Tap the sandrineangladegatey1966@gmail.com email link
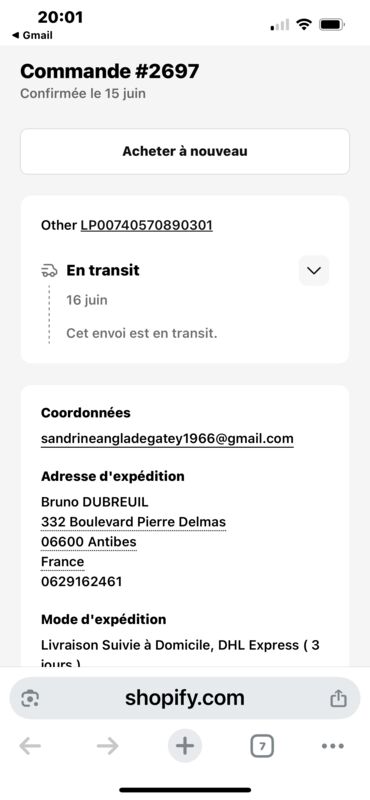 167,439
